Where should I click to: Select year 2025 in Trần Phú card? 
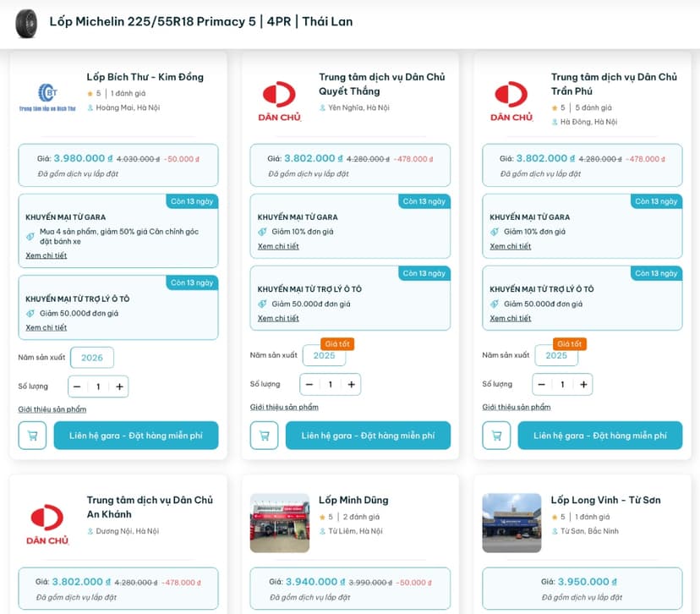556,355
